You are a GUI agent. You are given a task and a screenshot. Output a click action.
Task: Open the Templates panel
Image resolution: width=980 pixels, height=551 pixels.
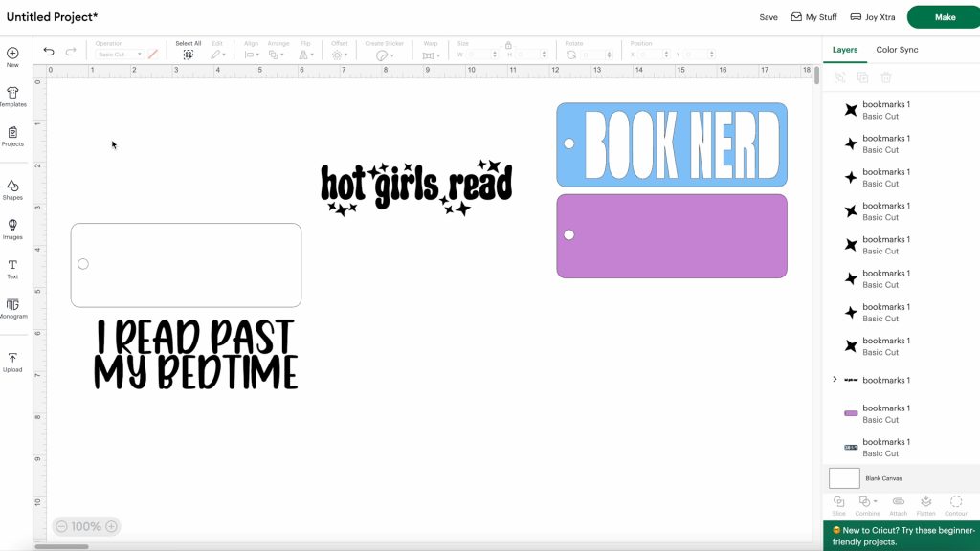(x=12, y=94)
